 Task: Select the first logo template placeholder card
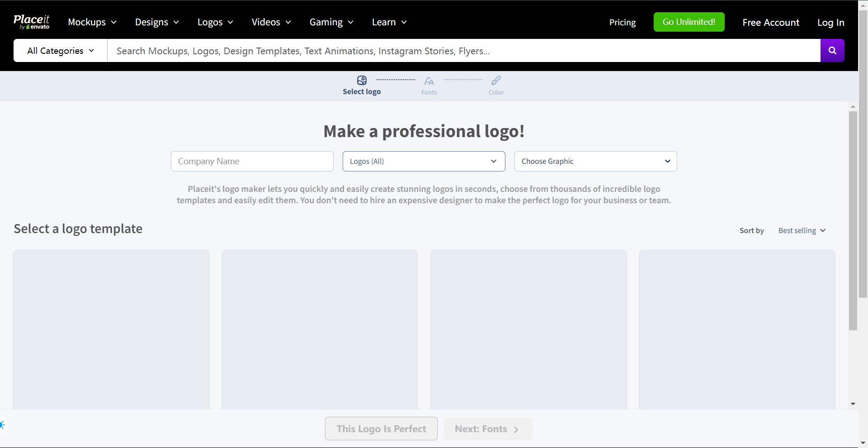pos(111,329)
